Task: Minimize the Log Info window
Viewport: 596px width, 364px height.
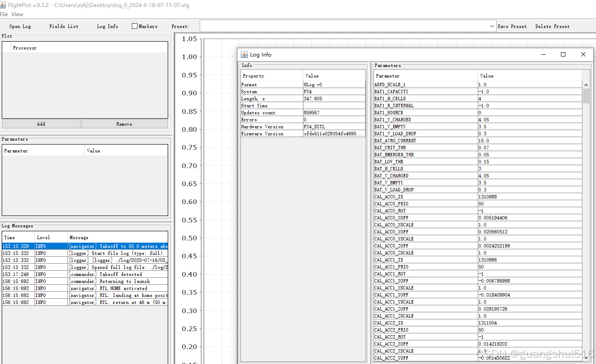Action: tap(543, 54)
